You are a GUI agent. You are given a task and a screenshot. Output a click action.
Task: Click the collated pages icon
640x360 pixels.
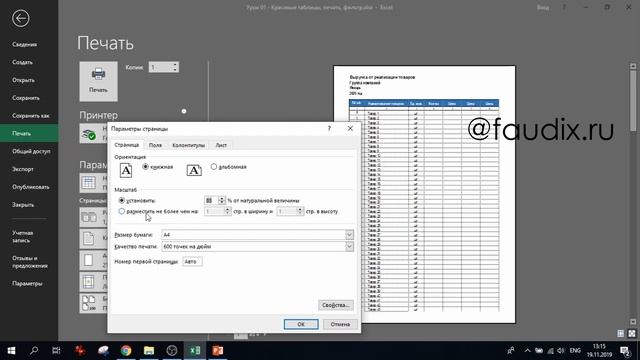point(89,217)
